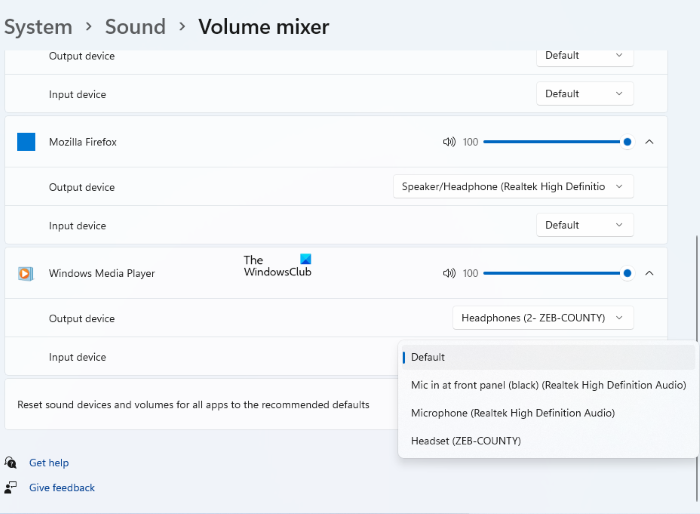Open the Get help link
This screenshot has width=700, height=514.
click(x=49, y=463)
